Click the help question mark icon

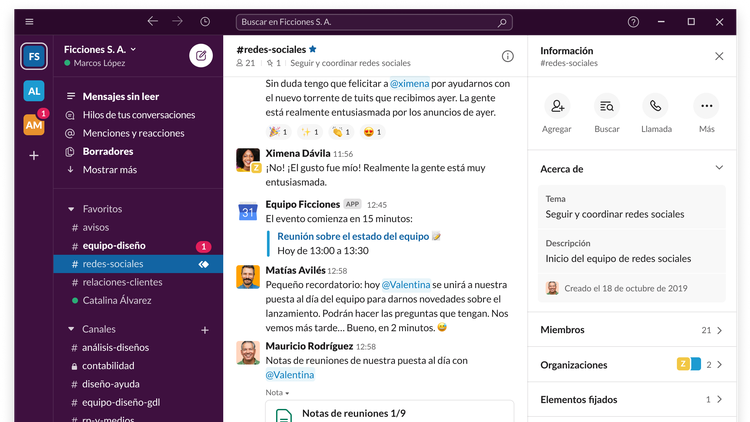(633, 21)
